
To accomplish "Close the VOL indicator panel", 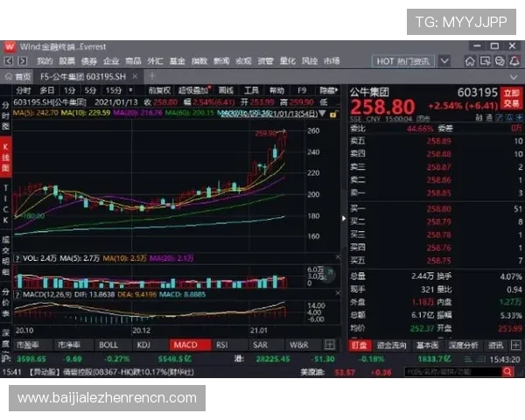I will (x=338, y=257).
